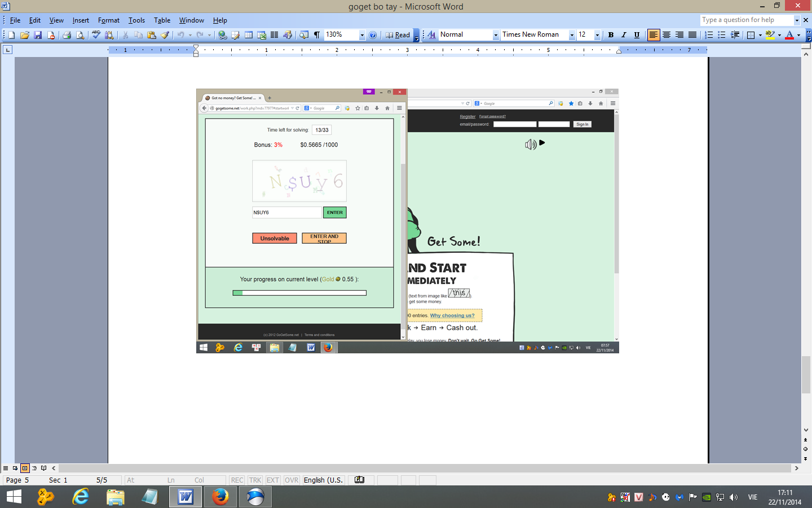
Task: Open Print Preview
Action: (80, 35)
